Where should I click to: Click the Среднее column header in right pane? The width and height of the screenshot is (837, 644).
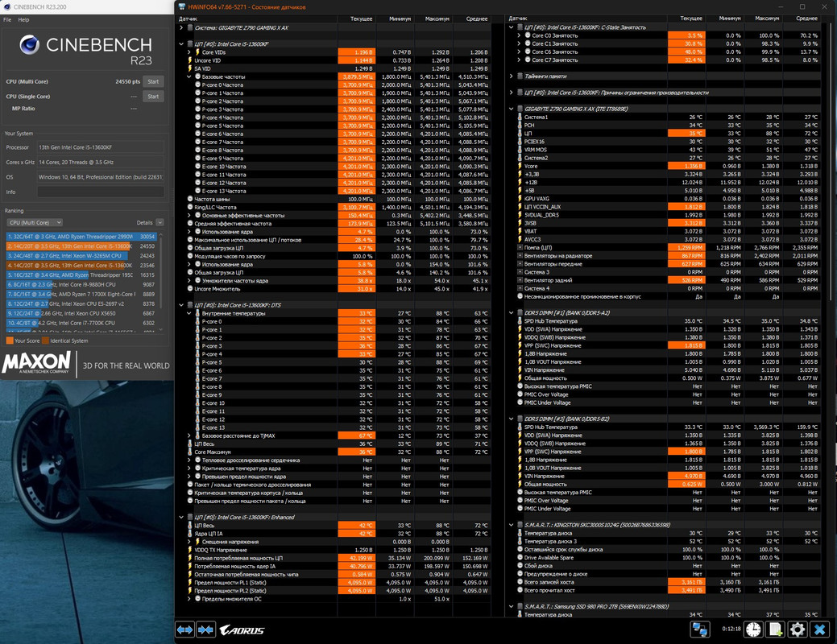click(x=806, y=19)
